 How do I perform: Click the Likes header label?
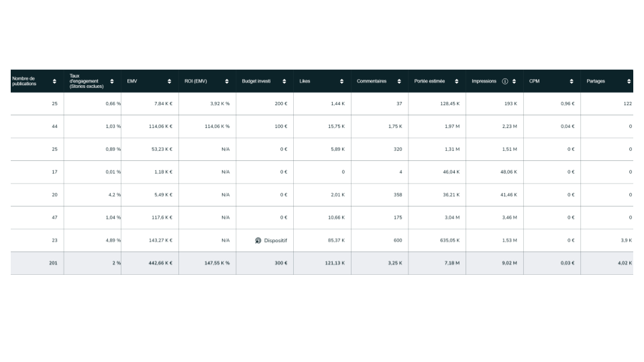click(305, 81)
